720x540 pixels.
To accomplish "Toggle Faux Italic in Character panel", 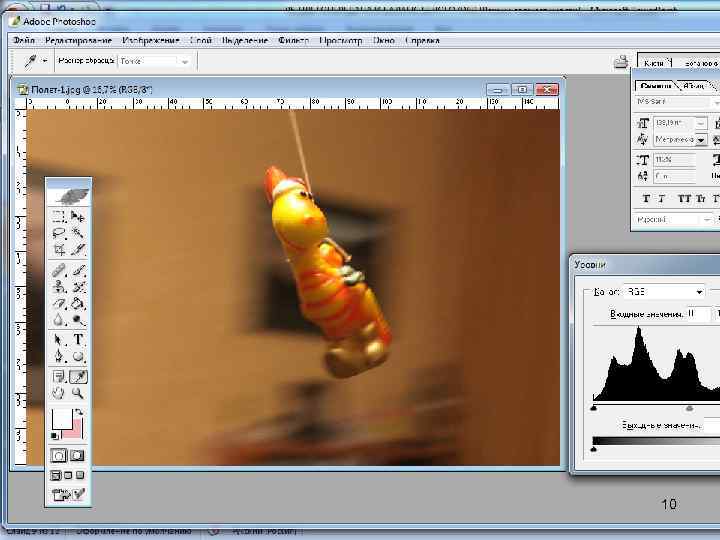I will tap(661, 198).
